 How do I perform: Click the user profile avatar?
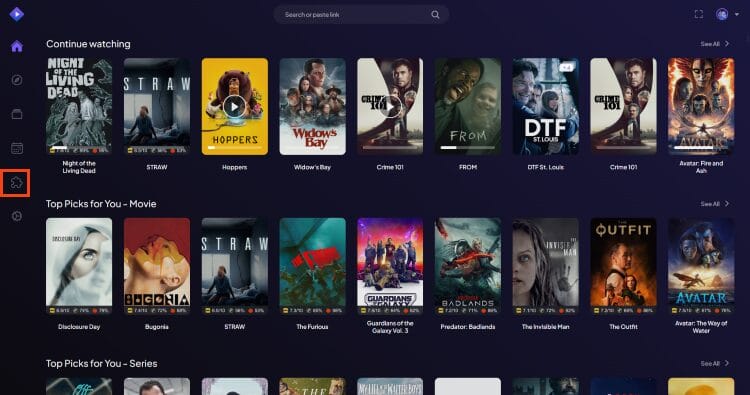722,14
